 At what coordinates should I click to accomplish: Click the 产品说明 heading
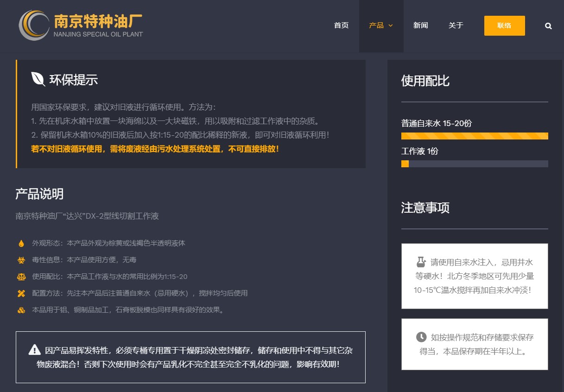pyautogui.click(x=39, y=194)
